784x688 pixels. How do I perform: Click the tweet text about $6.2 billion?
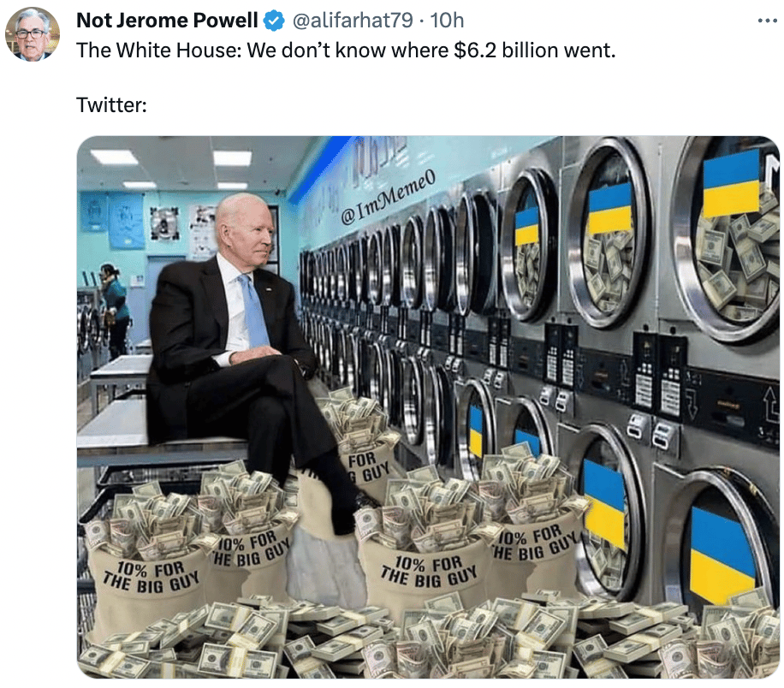tap(346, 50)
